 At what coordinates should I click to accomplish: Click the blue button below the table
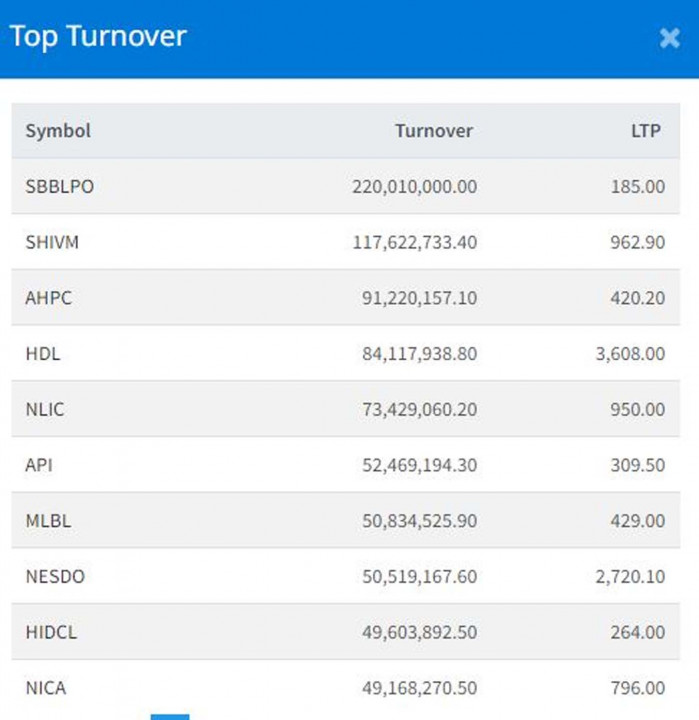tap(169, 716)
